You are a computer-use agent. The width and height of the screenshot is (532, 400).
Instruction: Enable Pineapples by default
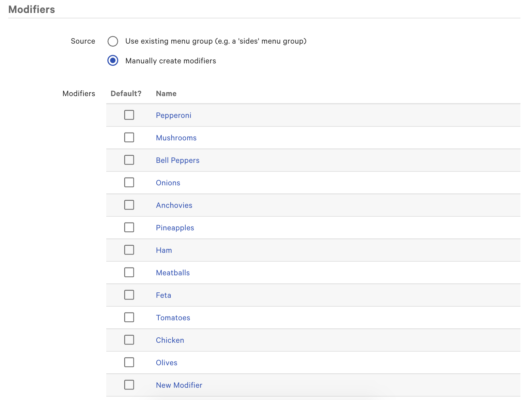129,227
